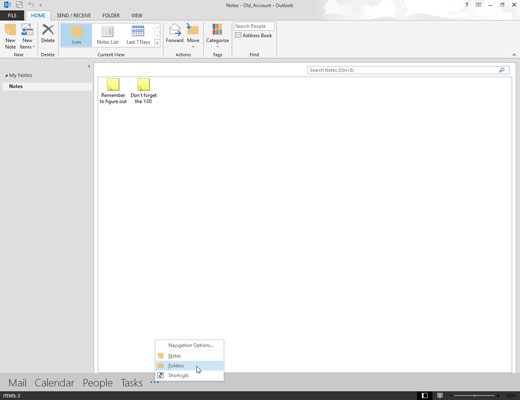The width and height of the screenshot is (520, 400).
Task: Open the Move folder dropdown
Action: pyautogui.click(x=193, y=36)
